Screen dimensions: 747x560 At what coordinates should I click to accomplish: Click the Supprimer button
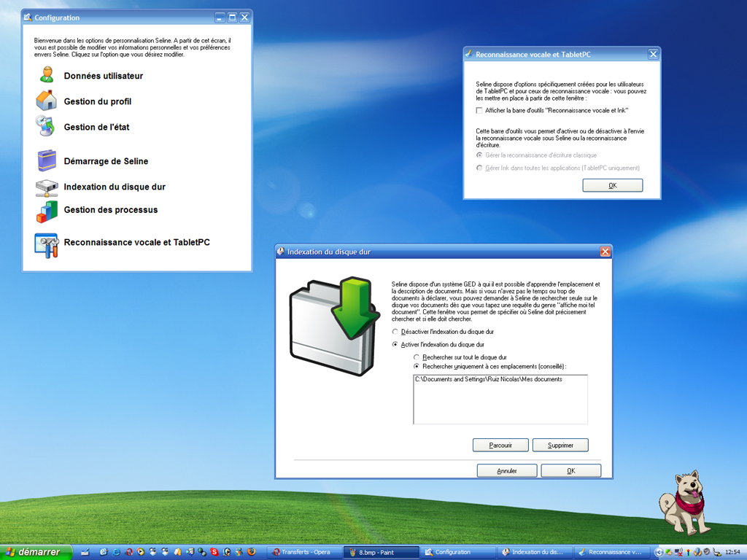(x=560, y=446)
